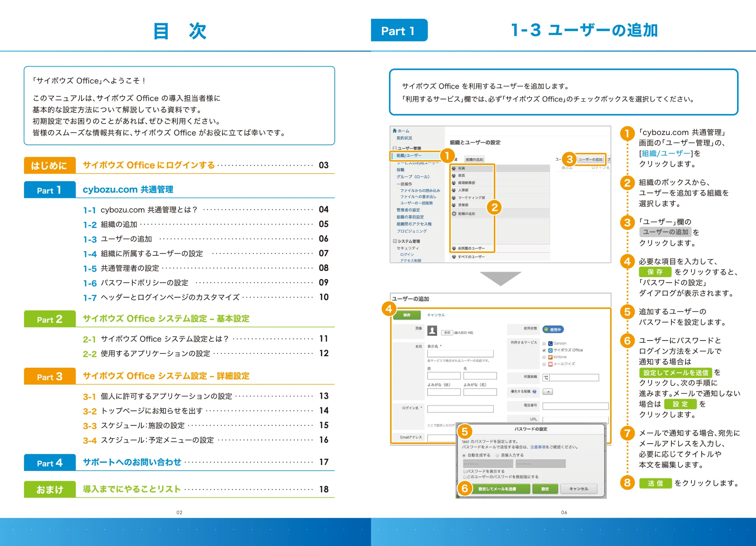Click the organization tree picker icon
The width and height of the screenshot is (756, 546).
[x=546, y=378]
